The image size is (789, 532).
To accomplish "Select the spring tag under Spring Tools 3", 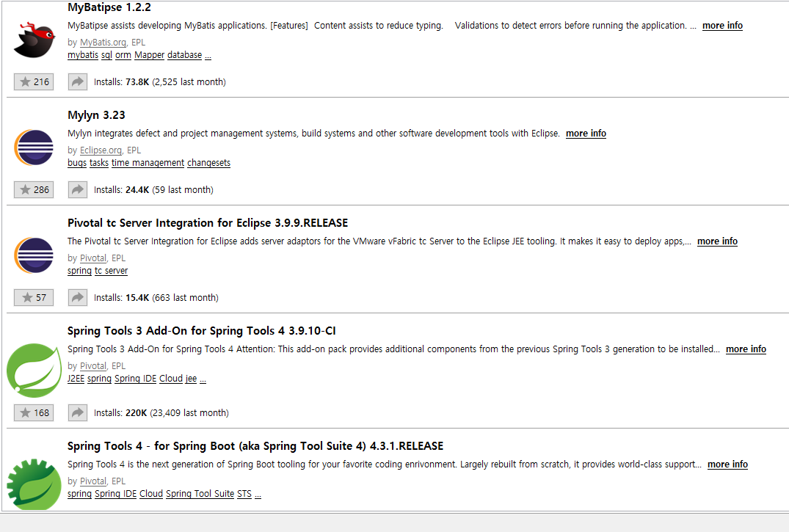I will 99,379.
